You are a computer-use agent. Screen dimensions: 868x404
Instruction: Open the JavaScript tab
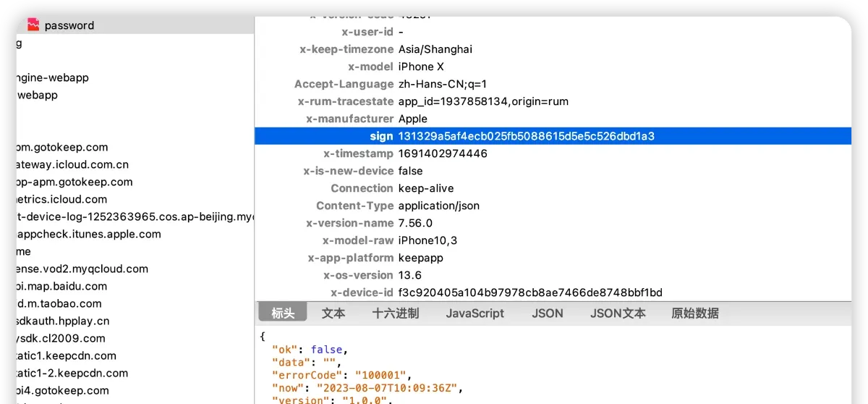tap(475, 313)
